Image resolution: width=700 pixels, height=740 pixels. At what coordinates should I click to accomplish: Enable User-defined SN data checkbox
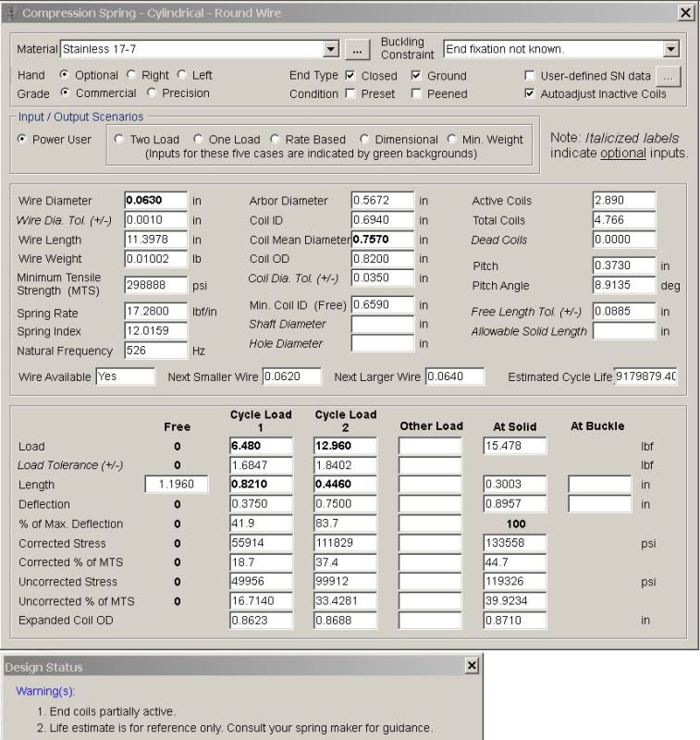[530, 76]
